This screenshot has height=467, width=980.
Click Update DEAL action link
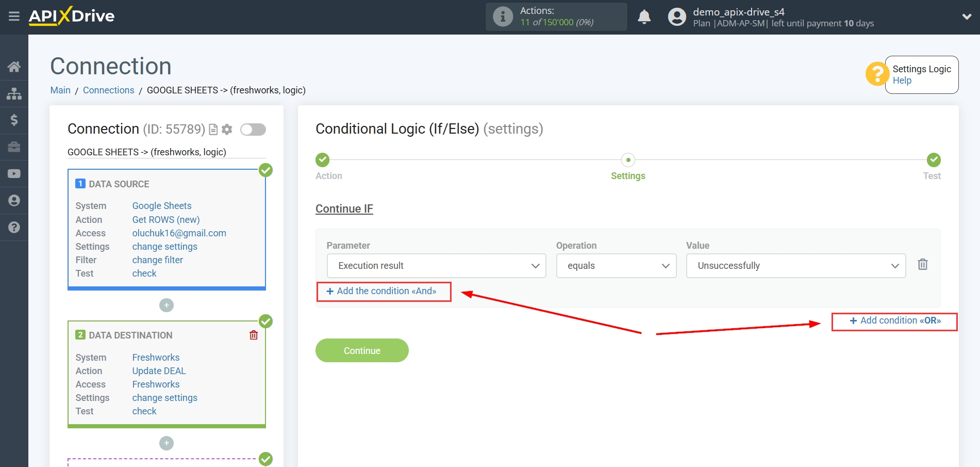tap(159, 371)
